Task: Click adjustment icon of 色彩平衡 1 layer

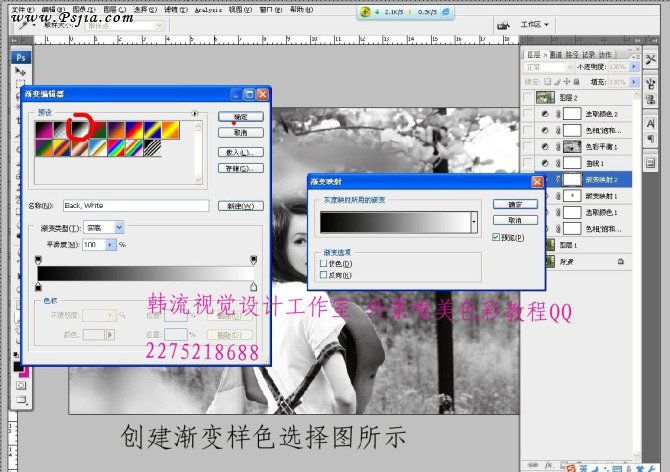Action: pyautogui.click(x=545, y=147)
